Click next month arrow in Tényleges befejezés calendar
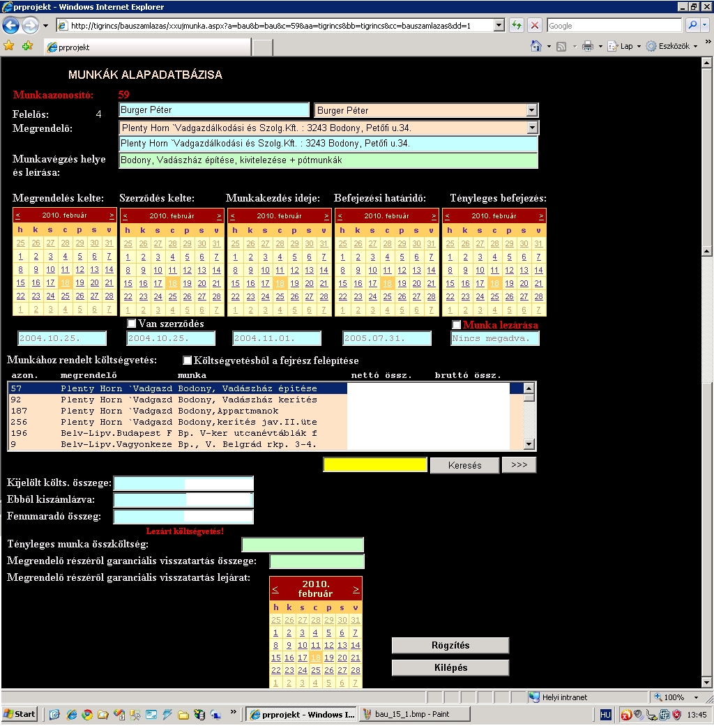The image size is (714, 728). 541,216
